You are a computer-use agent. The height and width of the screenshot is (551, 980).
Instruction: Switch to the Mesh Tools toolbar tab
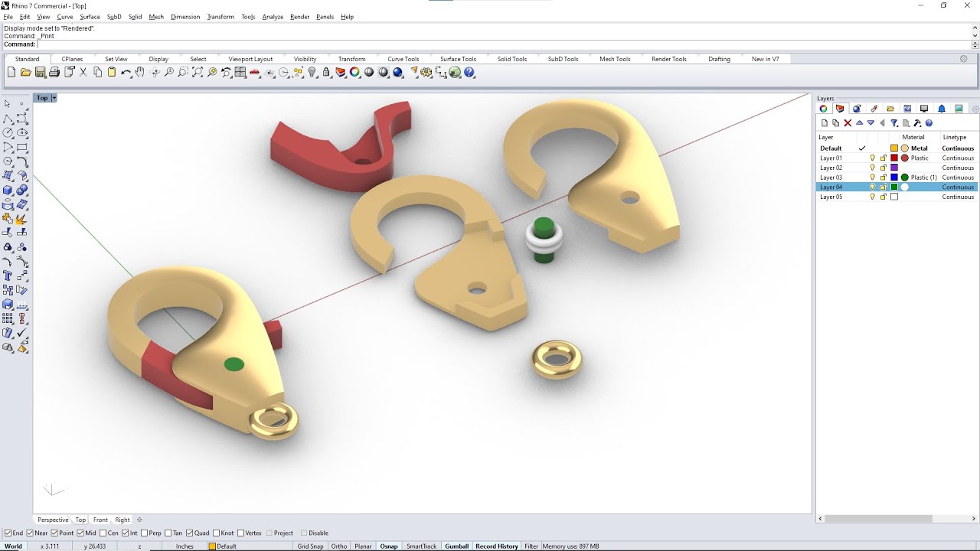coord(615,59)
